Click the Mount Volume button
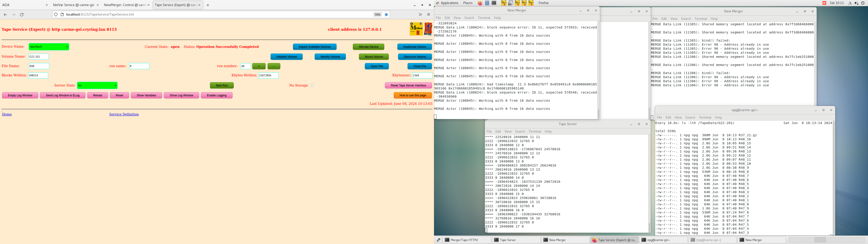The height and width of the screenshot is (244, 868). (374, 57)
